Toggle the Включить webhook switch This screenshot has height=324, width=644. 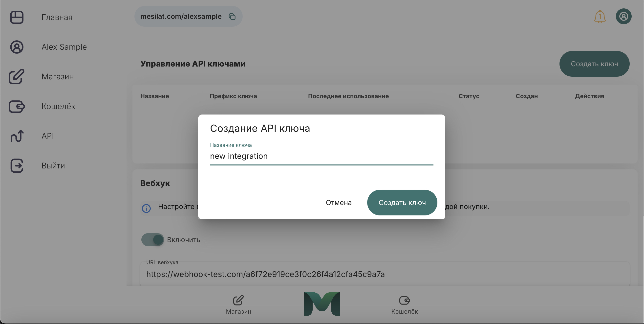tap(152, 240)
